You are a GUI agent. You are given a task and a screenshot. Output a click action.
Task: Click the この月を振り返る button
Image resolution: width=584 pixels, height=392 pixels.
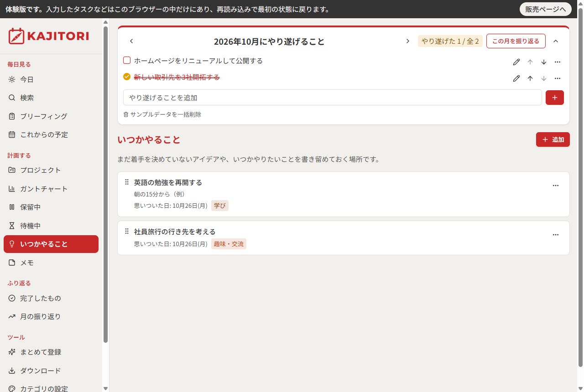point(516,41)
